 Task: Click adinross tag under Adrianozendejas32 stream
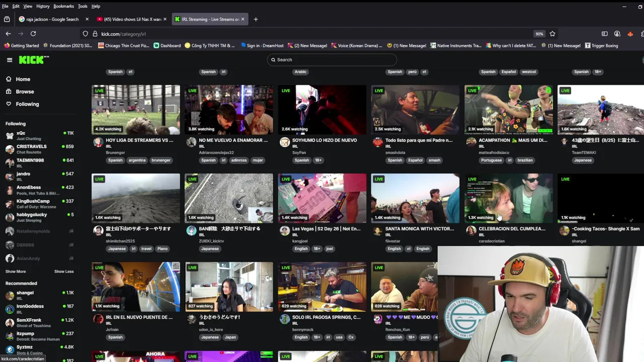click(x=239, y=160)
